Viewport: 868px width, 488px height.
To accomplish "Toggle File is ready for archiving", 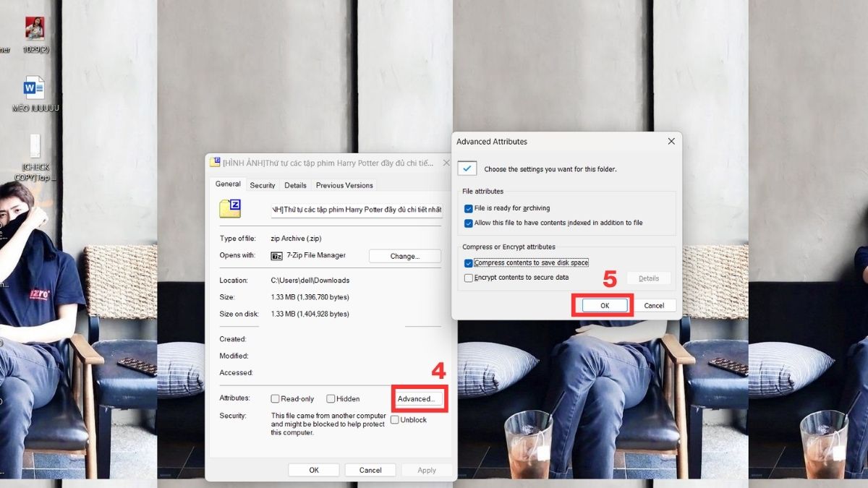I will (469, 208).
